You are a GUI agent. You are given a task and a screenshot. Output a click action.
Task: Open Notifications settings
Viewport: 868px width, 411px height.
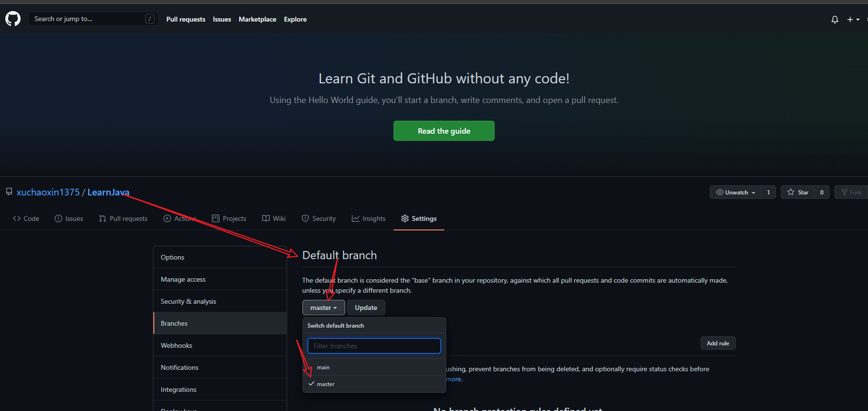(x=220, y=367)
